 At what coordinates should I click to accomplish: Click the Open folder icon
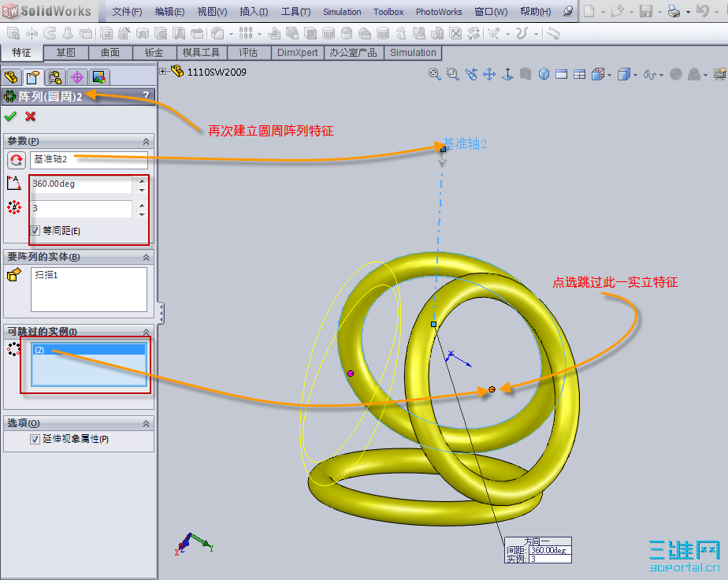(x=617, y=11)
